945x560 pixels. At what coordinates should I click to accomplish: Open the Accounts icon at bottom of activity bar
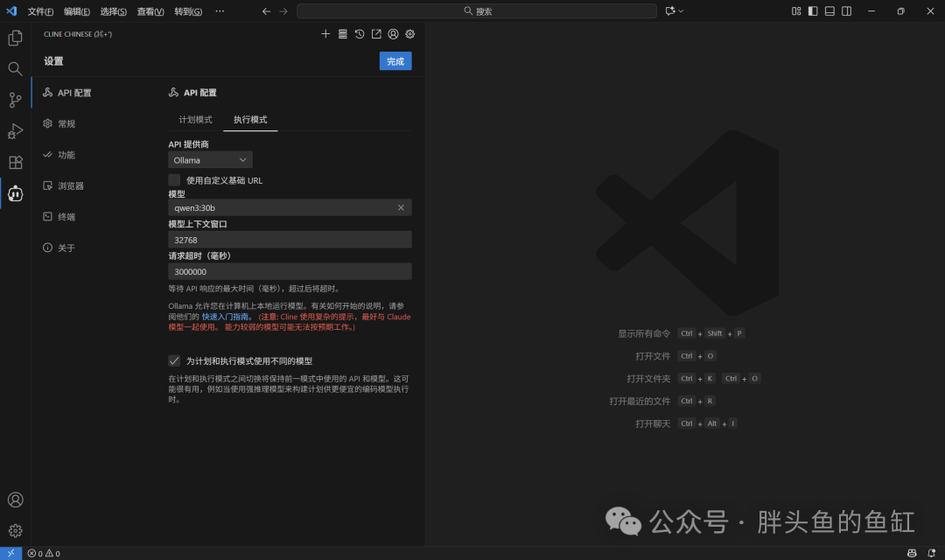(x=15, y=500)
